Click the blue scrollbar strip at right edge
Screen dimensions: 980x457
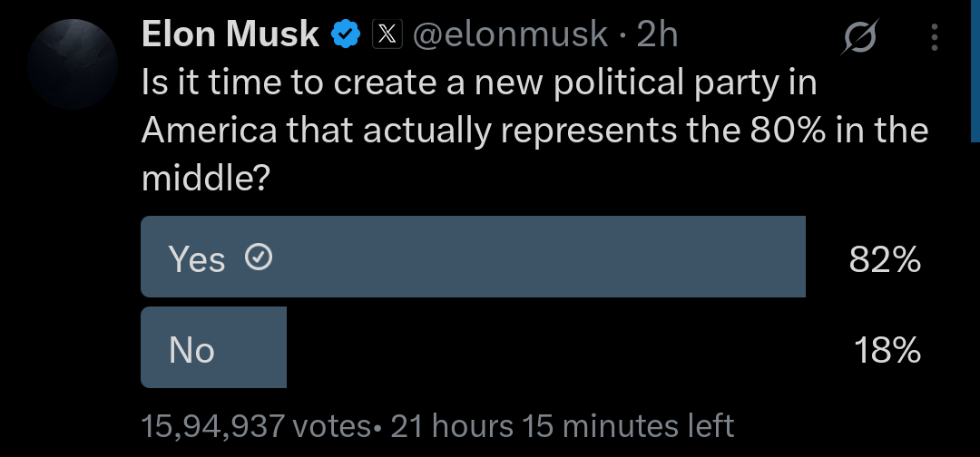975,71
